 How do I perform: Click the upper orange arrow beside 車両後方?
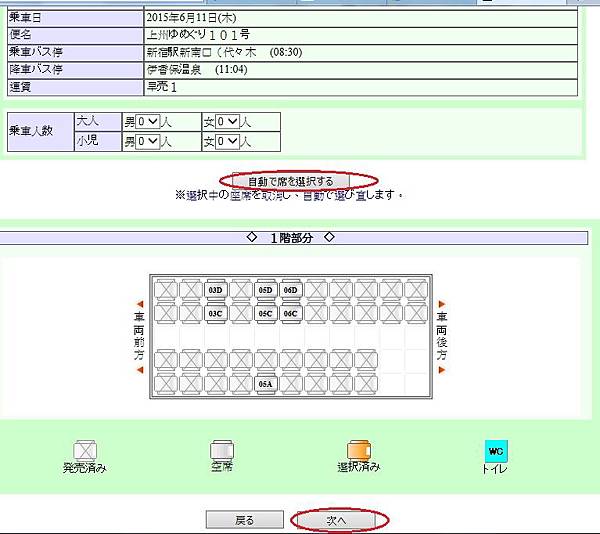[442, 304]
